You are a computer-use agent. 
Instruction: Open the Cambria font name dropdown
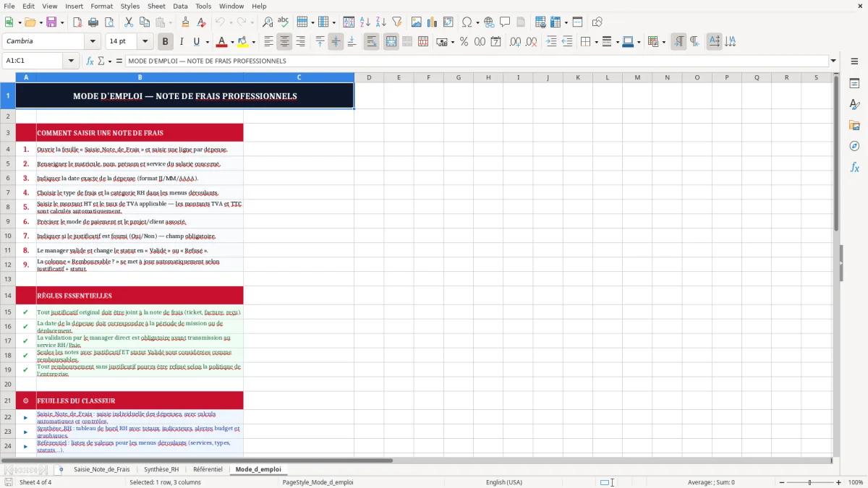92,41
